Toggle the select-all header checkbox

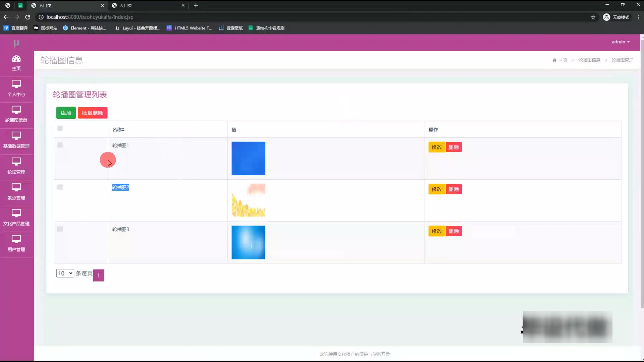point(60,128)
